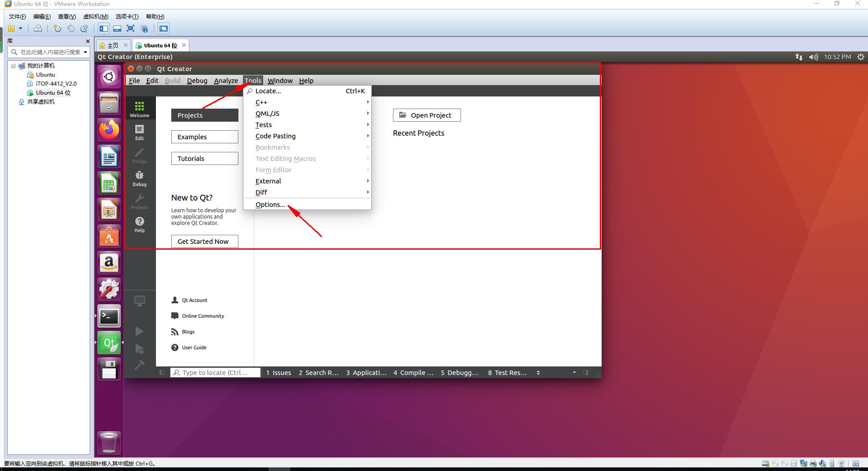The image size is (868, 471).
Task: Open Edit mode in Qt Creator sidebar
Action: [139, 133]
